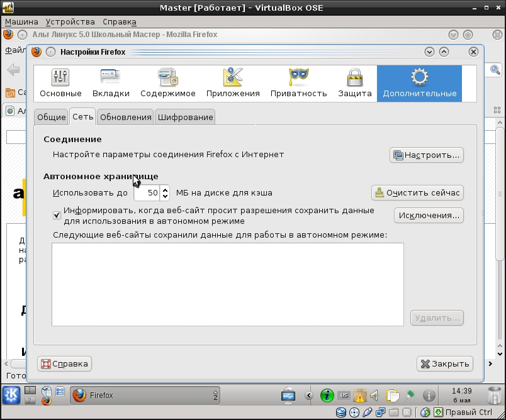This screenshot has height=420, width=506.
Task: Select the Дополнительные settings panel
Action: [x=420, y=83]
